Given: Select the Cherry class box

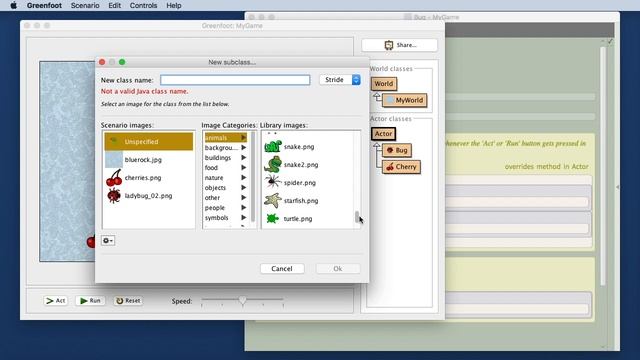Looking at the screenshot, I should (401, 167).
